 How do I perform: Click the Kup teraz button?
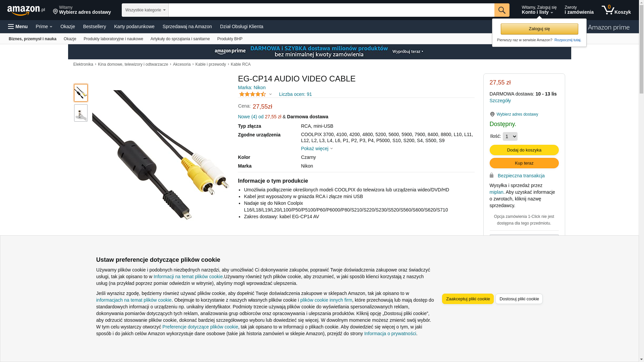pyautogui.click(x=524, y=163)
